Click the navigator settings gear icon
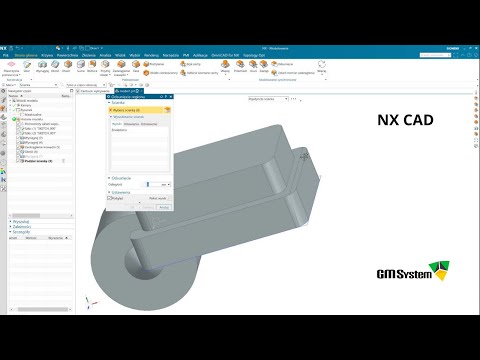This screenshot has height=360, width=480. coord(3,91)
